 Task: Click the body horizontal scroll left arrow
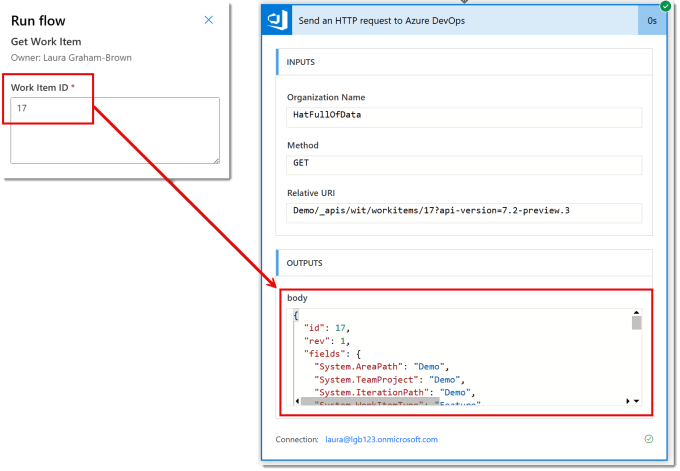click(x=297, y=401)
